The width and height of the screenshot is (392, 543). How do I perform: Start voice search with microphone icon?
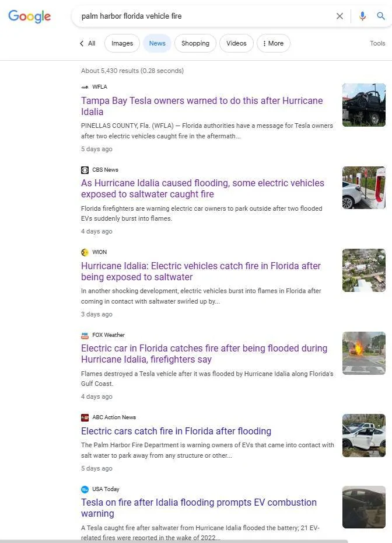(362, 16)
